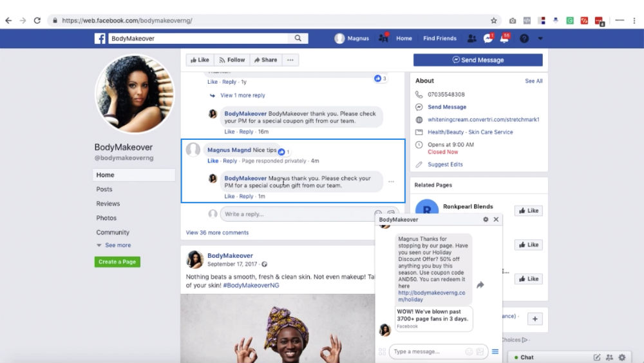
Task: Go back with the browser back arrow
Action: click(8, 21)
